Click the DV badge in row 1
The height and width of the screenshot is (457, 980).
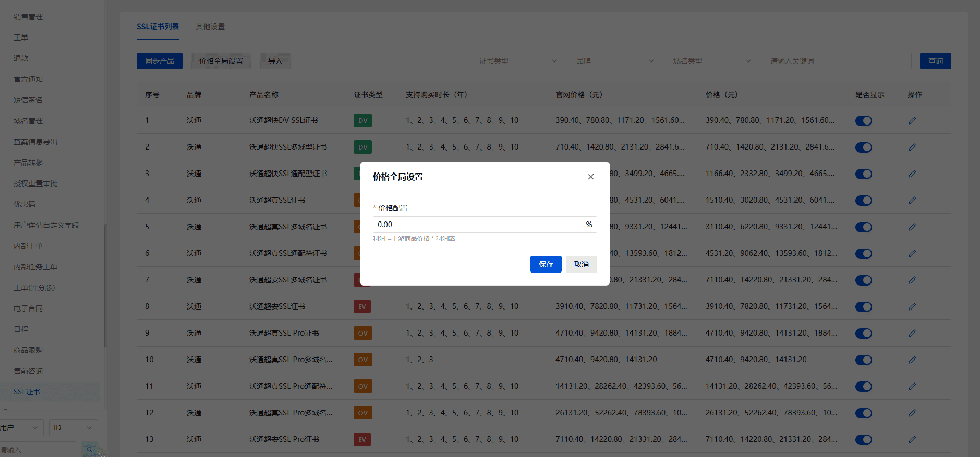[x=363, y=120]
